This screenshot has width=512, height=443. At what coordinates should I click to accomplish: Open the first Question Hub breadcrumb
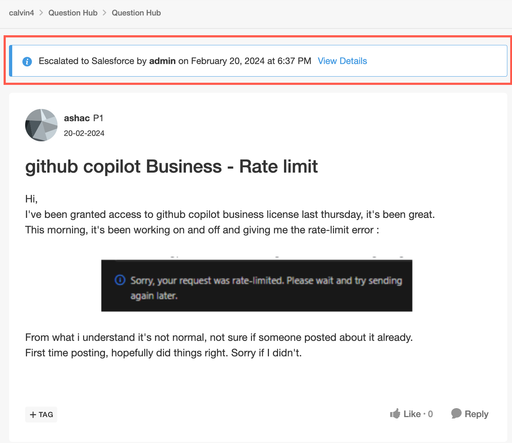click(x=73, y=13)
